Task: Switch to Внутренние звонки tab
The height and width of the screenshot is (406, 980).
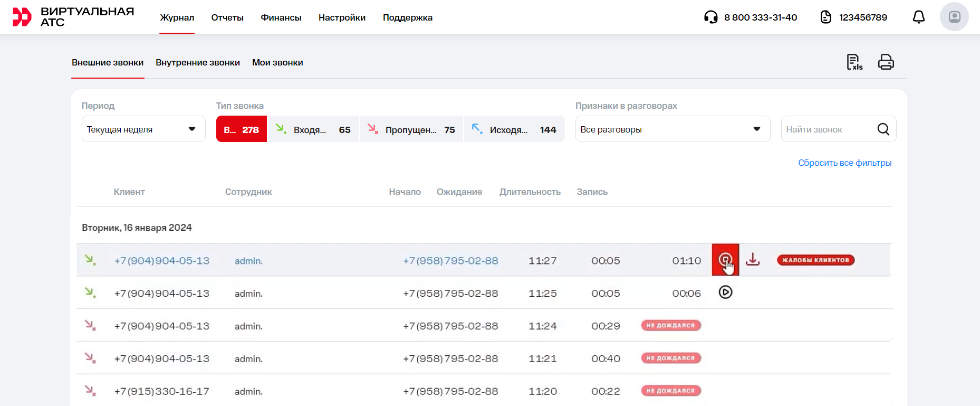Action: pyautogui.click(x=198, y=63)
